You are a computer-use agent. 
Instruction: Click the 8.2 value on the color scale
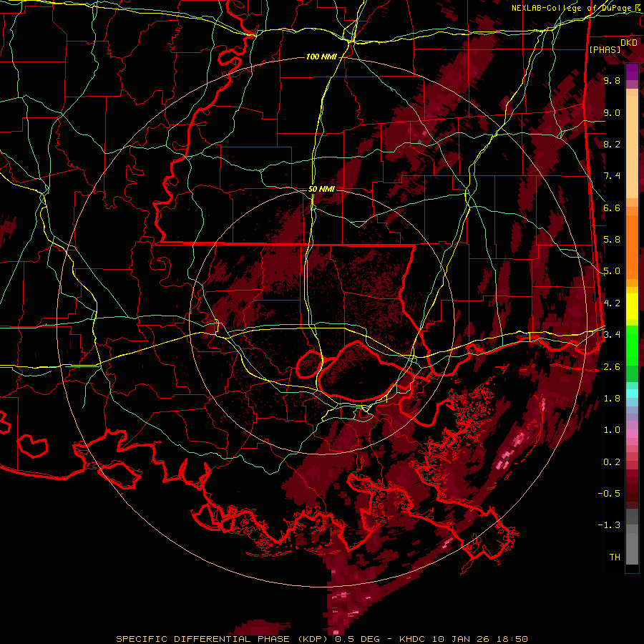(x=612, y=145)
